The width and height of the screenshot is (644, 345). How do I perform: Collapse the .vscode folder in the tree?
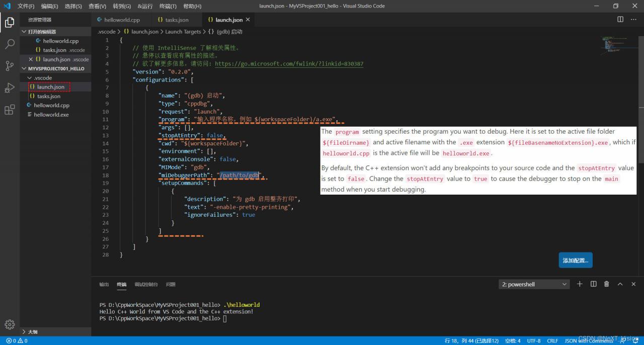[x=56, y=78]
